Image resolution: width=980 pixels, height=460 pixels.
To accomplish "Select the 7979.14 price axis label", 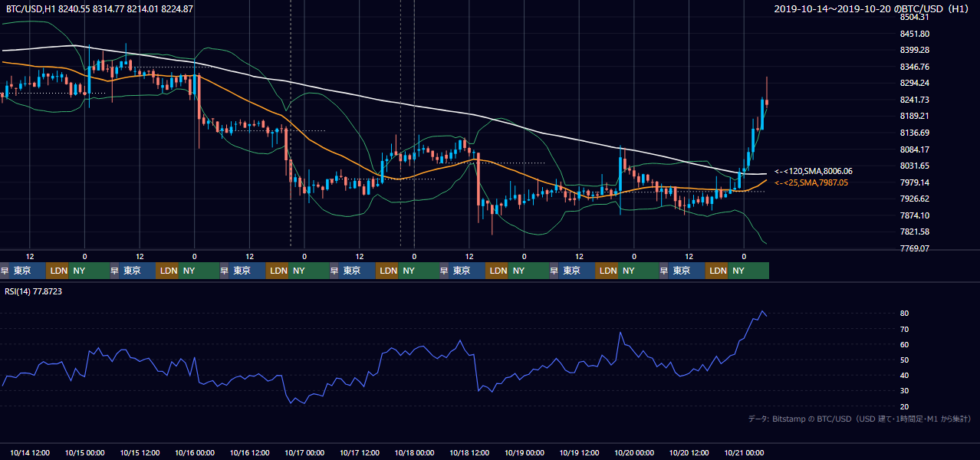I will pyautogui.click(x=915, y=182).
